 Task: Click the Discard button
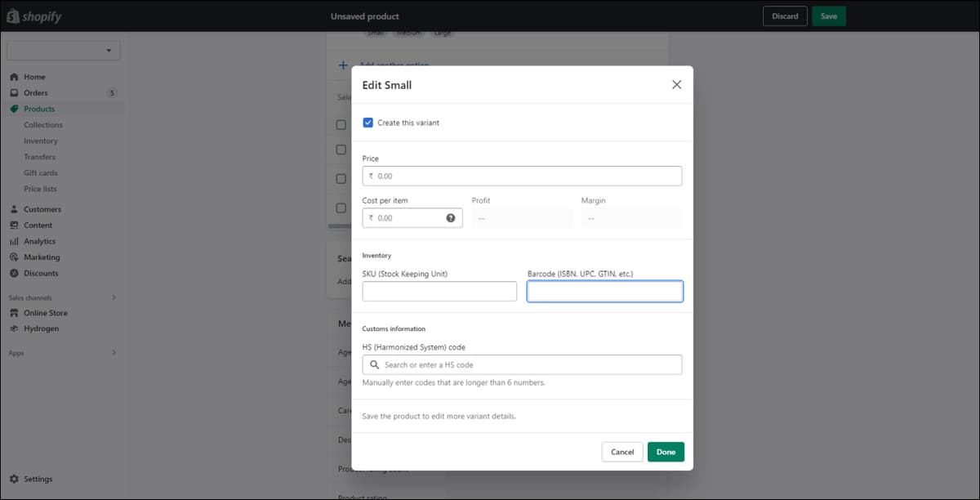coord(785,16)
